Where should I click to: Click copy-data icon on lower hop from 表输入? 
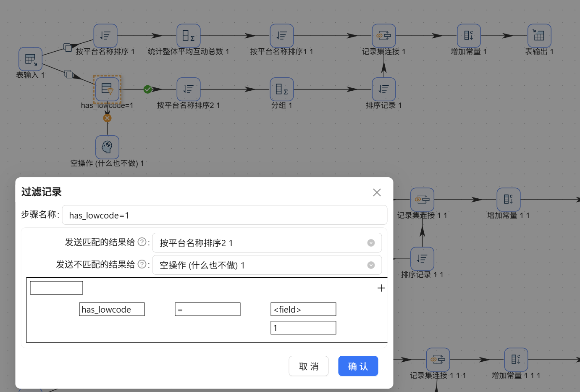click(69, 74)
